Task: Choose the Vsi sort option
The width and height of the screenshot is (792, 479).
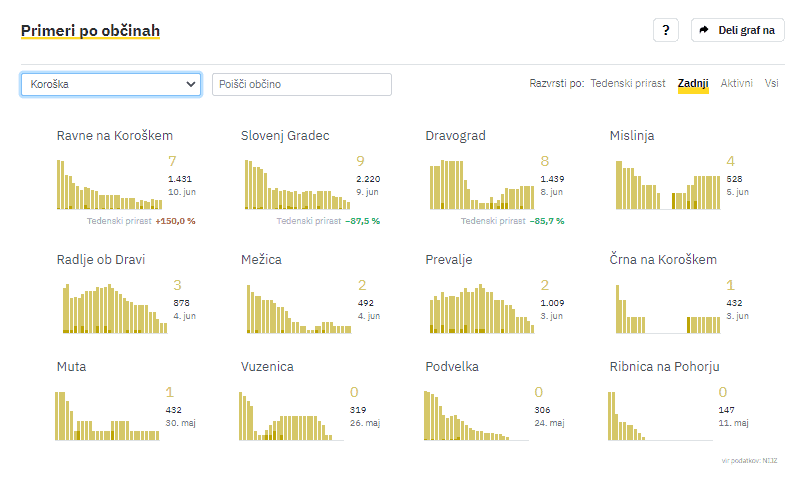Action: (772, 84)
